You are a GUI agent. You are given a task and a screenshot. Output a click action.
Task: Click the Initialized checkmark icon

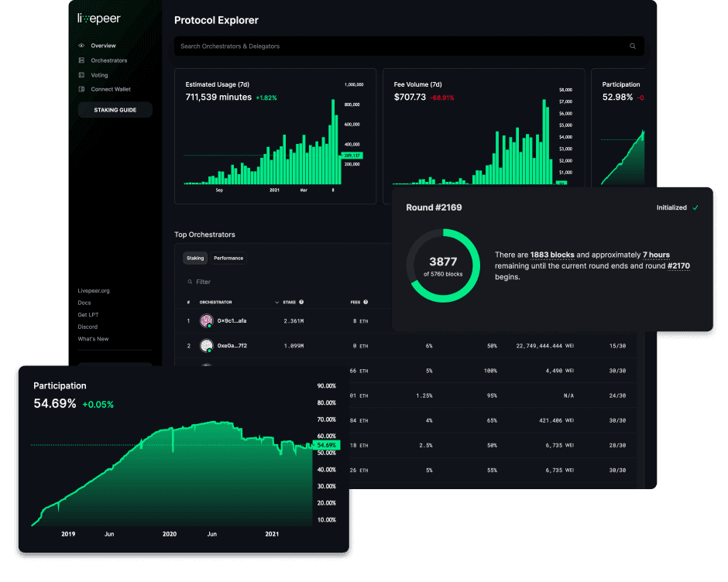[695, 207]
